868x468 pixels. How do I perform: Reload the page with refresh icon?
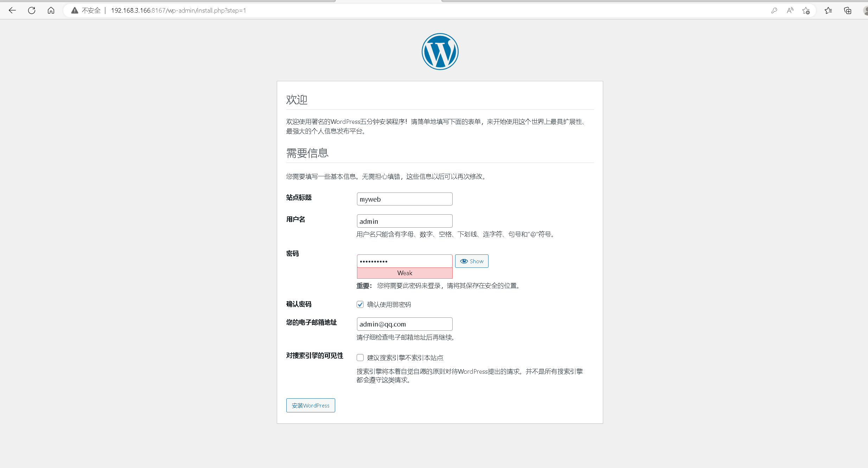tap(32, 11)
